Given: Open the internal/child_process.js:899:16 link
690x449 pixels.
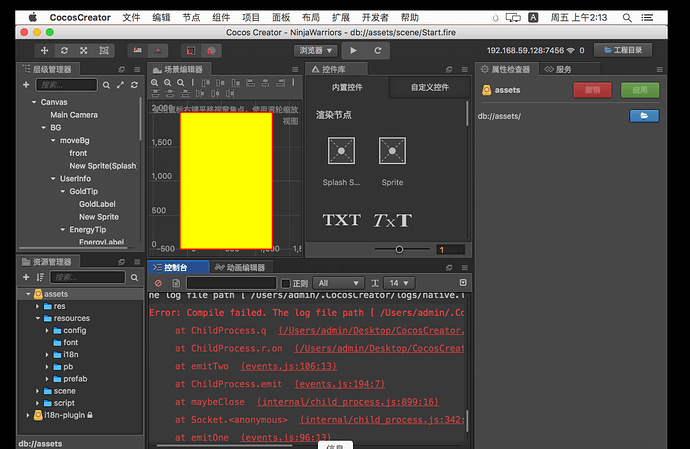Looking at the screenshot, I should (x=348, y=402).
